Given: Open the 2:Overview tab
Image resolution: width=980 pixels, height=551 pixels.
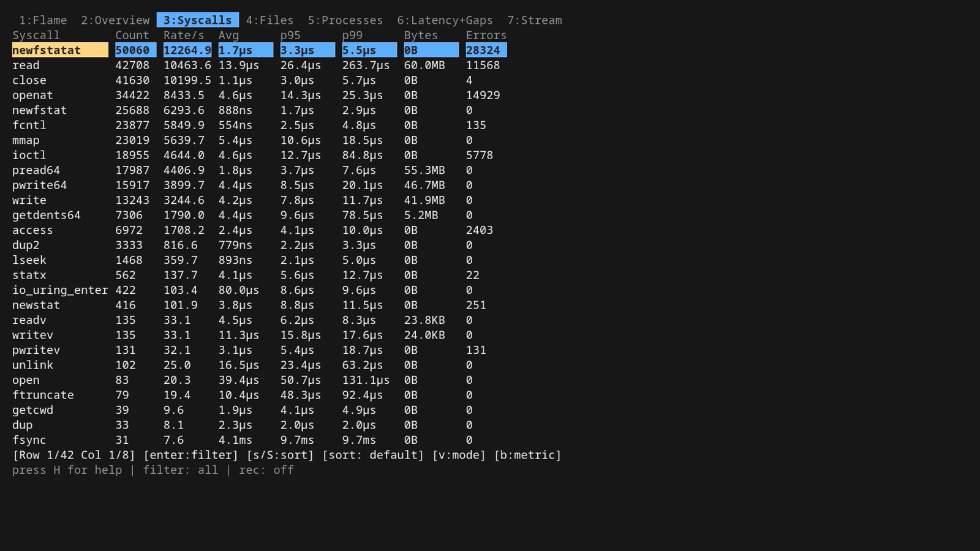Looking at the screenshot, I should point(115,20).
